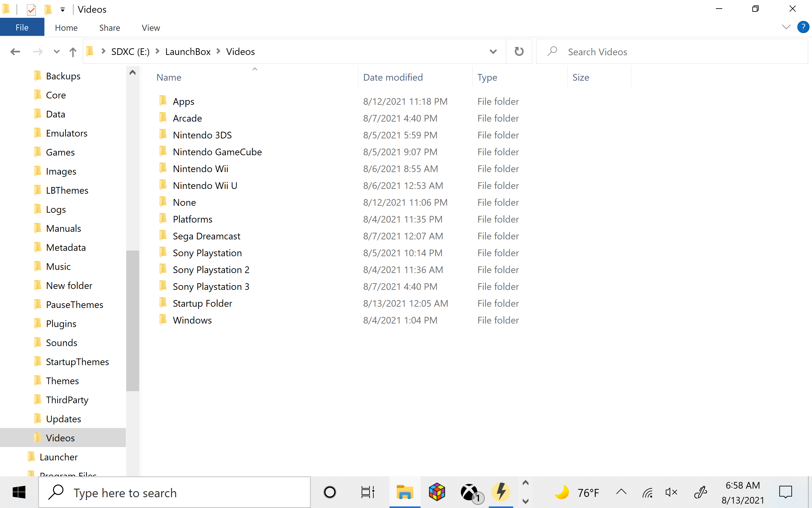Click the taskbar search box

[x=174, y=492]
